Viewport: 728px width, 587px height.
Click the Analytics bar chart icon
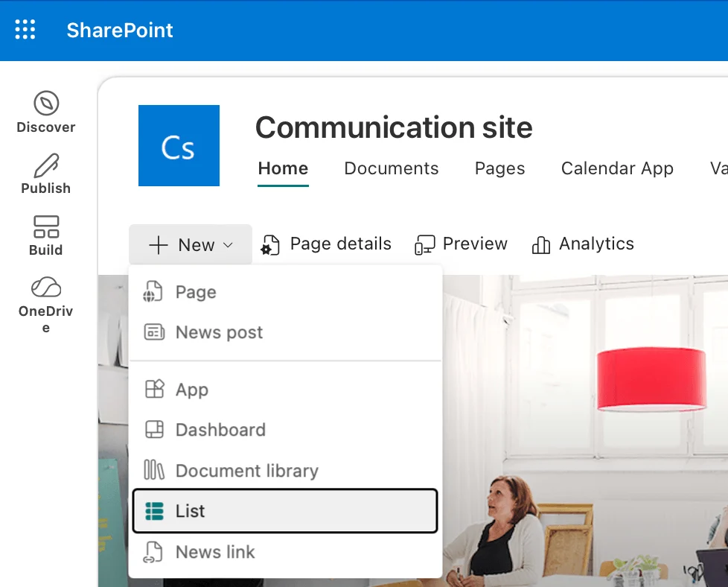pyautogui.click(x=541, y=245)
